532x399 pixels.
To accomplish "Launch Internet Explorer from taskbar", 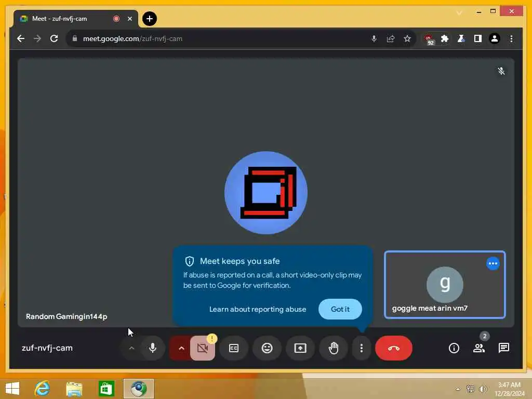I will coord(42,389).
